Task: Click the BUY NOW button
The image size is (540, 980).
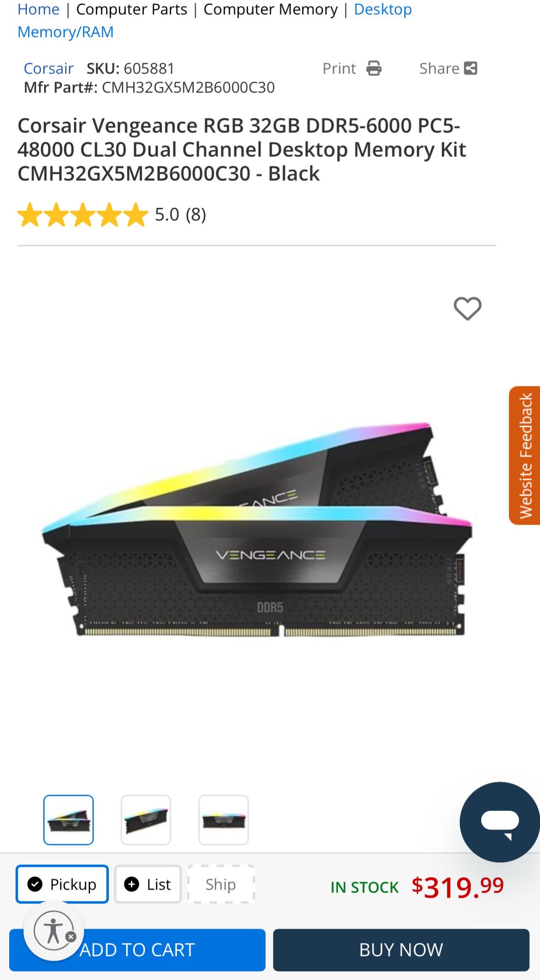Action: coord(401,950)
